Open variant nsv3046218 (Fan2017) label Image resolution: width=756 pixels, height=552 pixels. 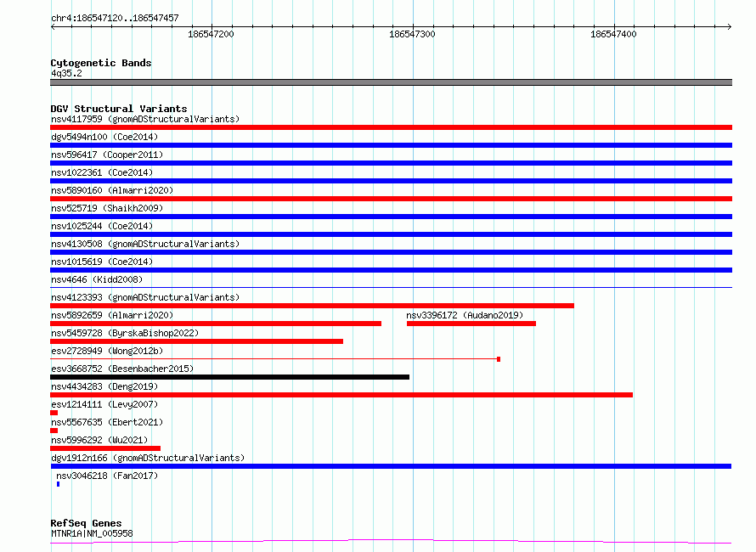tap(107, 476)
